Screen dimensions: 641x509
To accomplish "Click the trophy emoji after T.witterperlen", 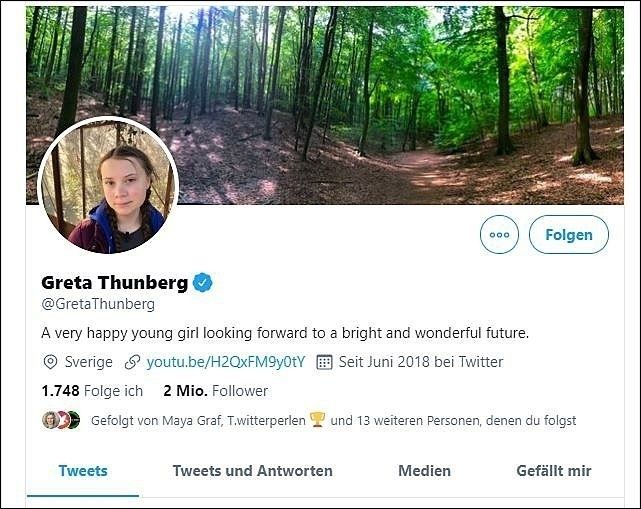I will [317, 420].
